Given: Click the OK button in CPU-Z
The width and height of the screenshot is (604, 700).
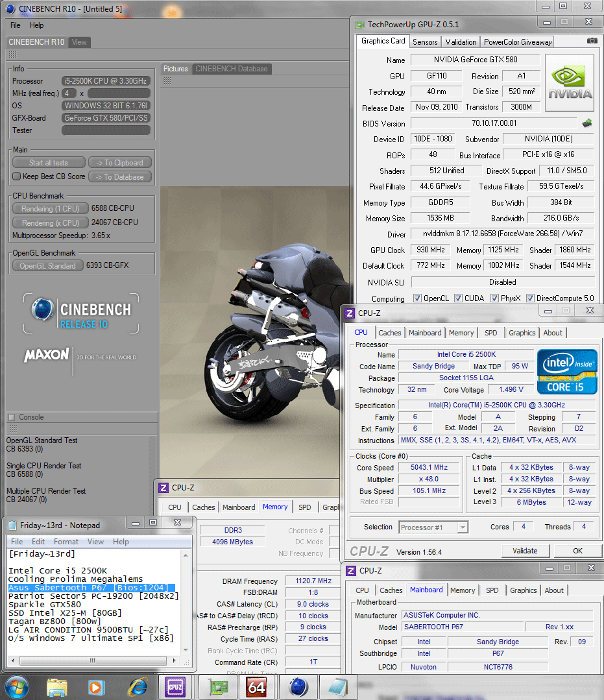Looking at the screenshot, I should (577, 551).
